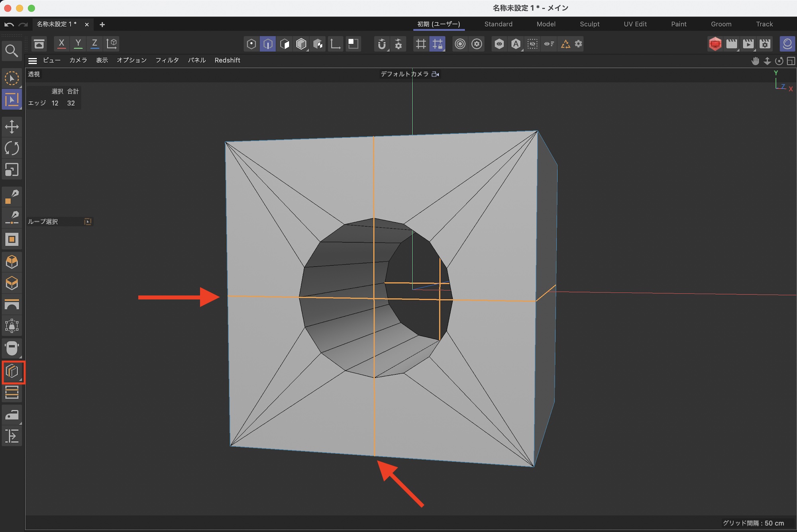Switch to the UV Edit layout tab

coord(635,24)
